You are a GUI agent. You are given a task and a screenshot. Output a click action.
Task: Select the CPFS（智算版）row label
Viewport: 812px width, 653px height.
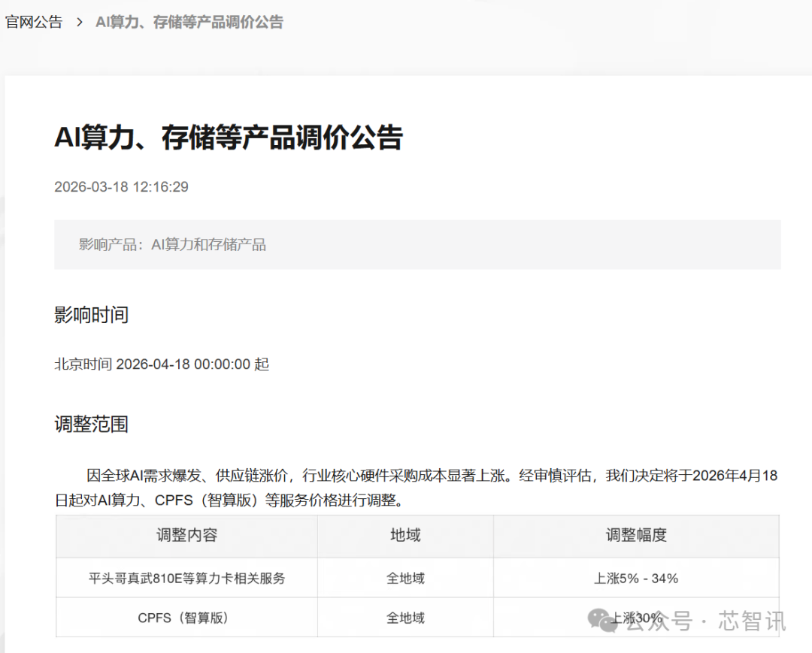pyautogui.click(x=186, y=619)
